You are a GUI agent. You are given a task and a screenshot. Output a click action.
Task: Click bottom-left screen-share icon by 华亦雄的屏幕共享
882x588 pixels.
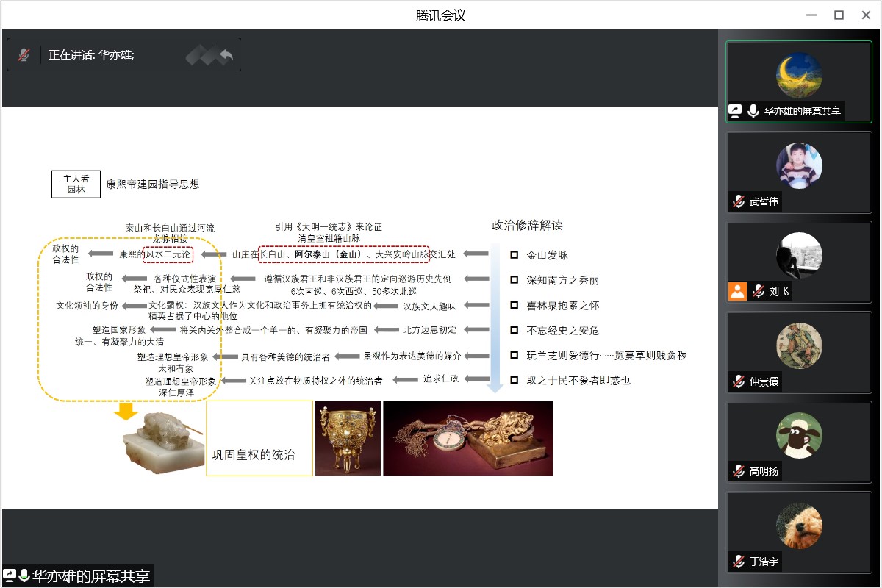10,576
